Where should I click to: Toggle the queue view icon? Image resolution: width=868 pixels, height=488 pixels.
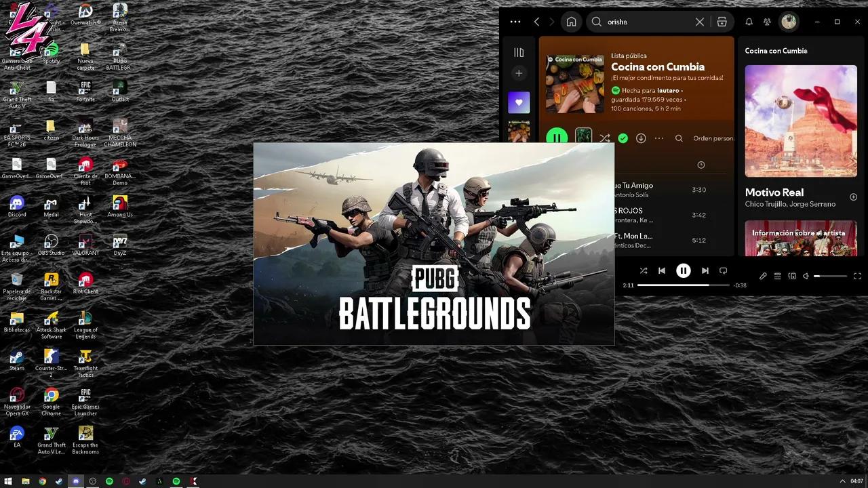click(778, 276)
